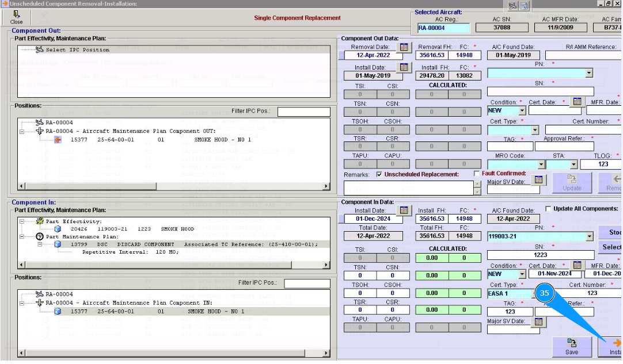Open Major SV Date calendar in Component Out

pos(538,180)
